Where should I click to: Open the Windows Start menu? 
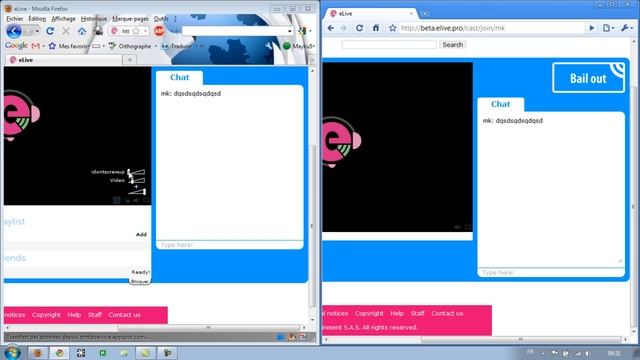(12, 352)
